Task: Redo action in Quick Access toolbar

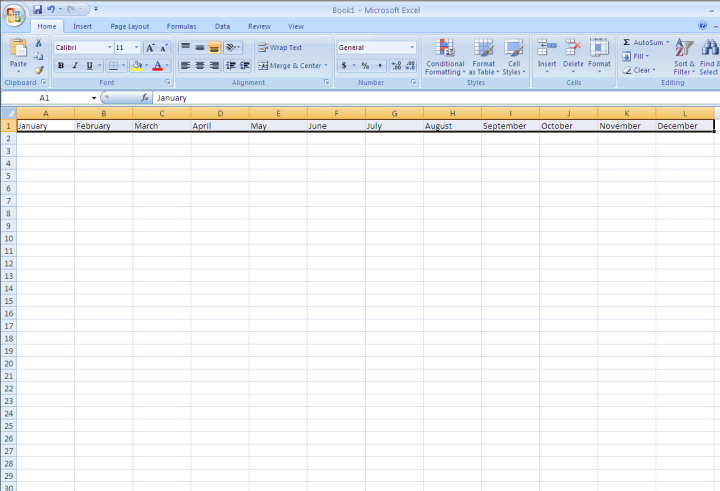Action: [71, 9]
